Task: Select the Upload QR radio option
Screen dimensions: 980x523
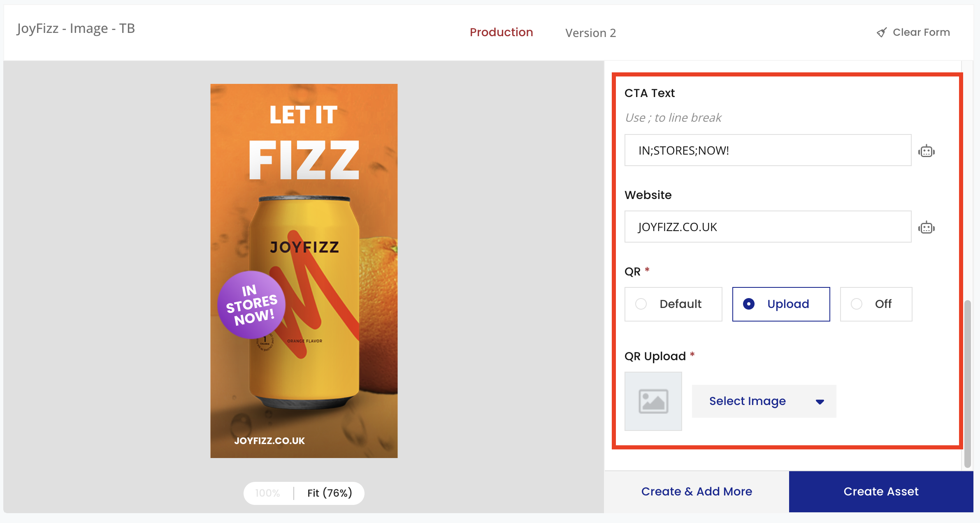Action: click(x=749, y=304)
